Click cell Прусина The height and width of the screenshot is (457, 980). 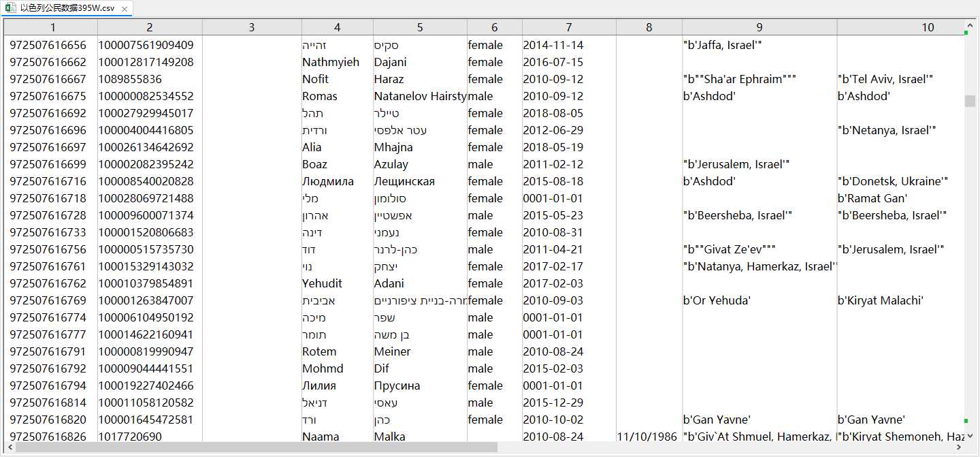[x=397, y=385]
